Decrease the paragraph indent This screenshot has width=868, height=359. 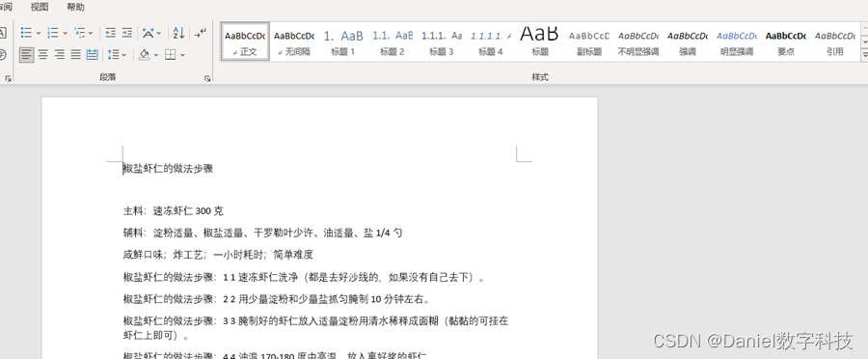pos(111,33)
